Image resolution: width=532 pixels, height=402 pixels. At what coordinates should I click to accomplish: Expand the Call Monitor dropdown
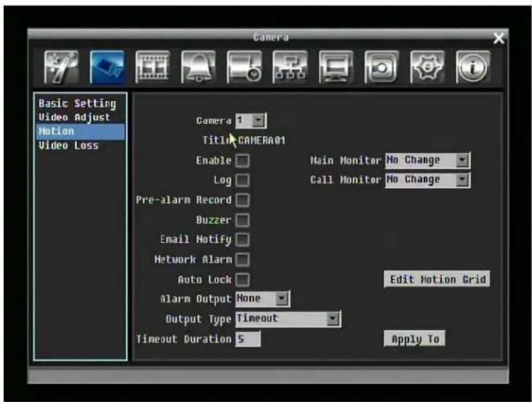point(463,180)
